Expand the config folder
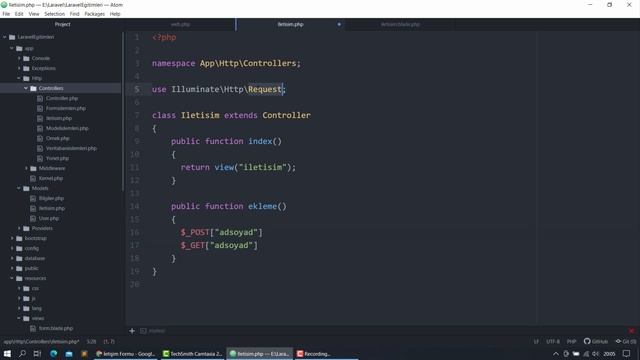The image size is (640, 360). pyautogui.click(x=12, y=249)
